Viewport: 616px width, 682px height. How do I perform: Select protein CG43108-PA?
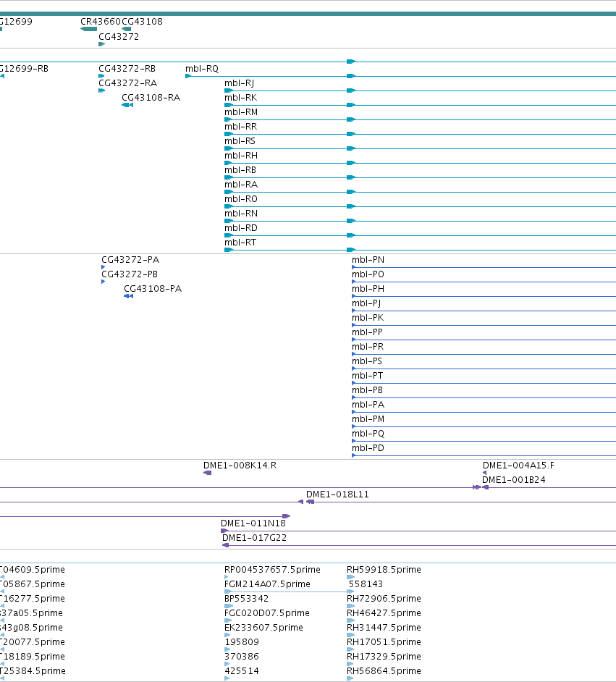[153, 288]
